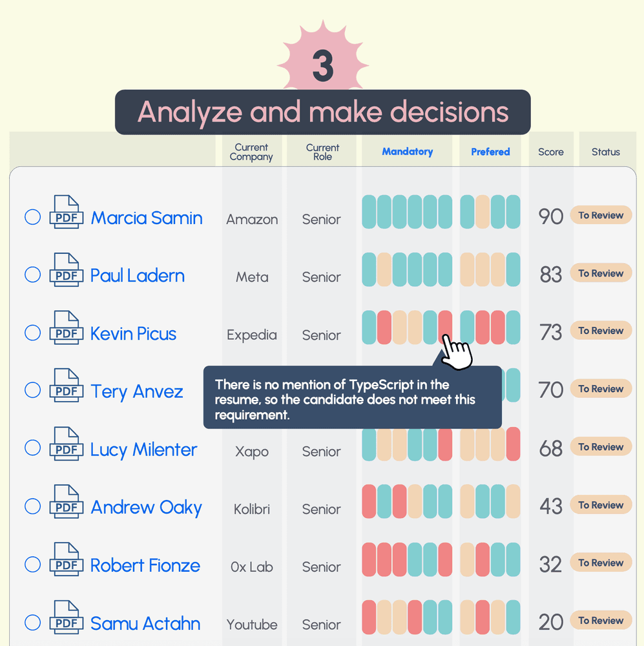The image size is (644, 646).
Task: Click the Score column header
Action: coord(551,152)
